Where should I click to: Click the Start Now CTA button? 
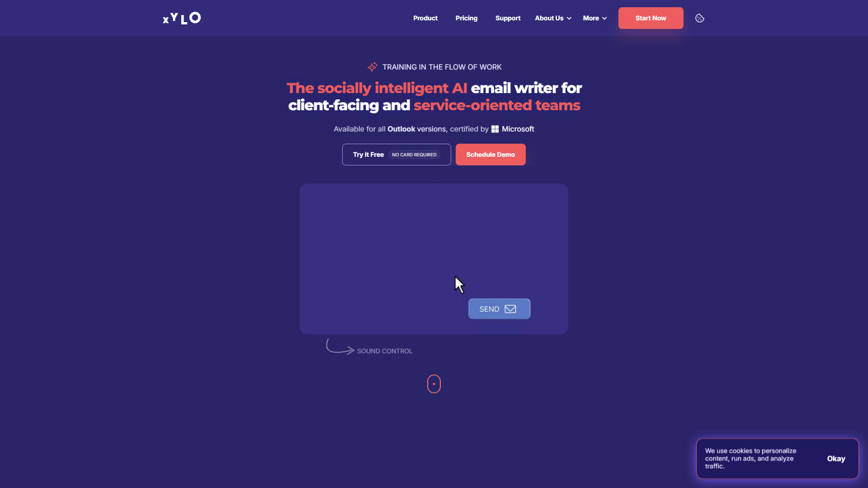click(x=651, y=18)
